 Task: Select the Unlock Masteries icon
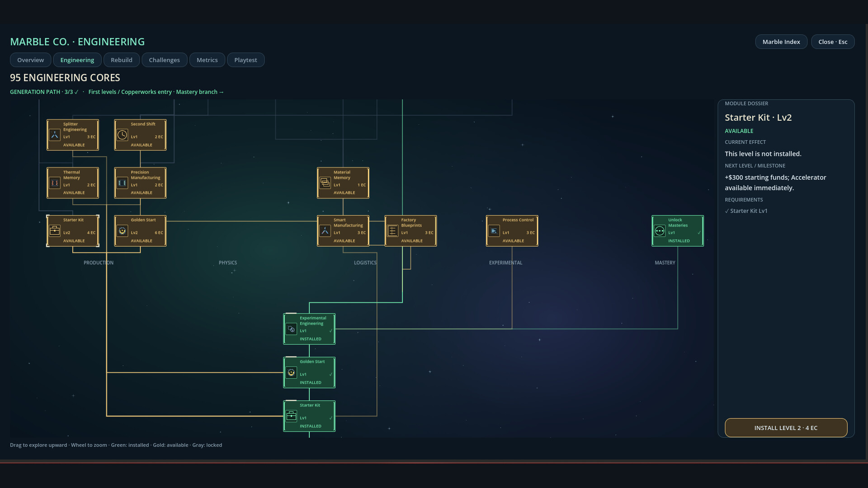pos(660,231)
